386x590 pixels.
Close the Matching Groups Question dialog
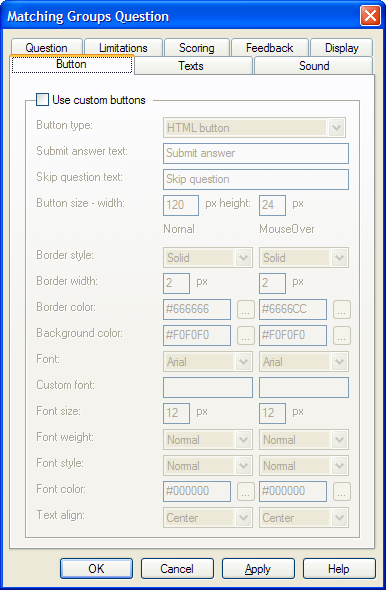[370, 16]
